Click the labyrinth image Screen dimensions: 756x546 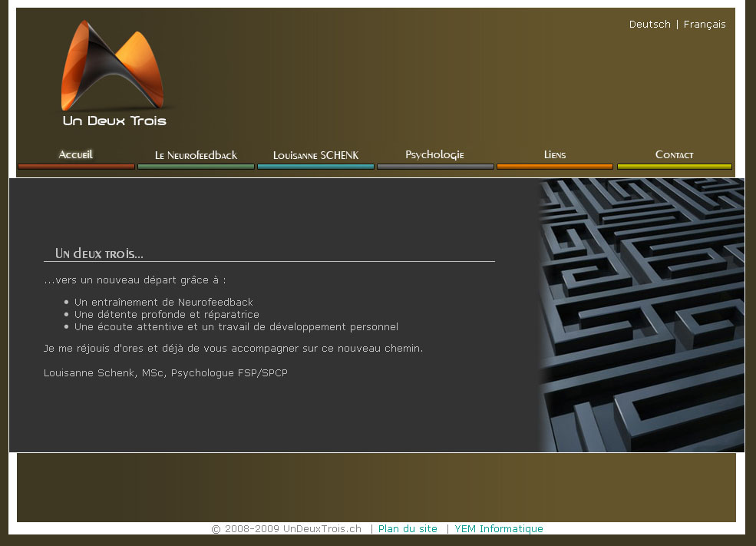pos(641,315)
